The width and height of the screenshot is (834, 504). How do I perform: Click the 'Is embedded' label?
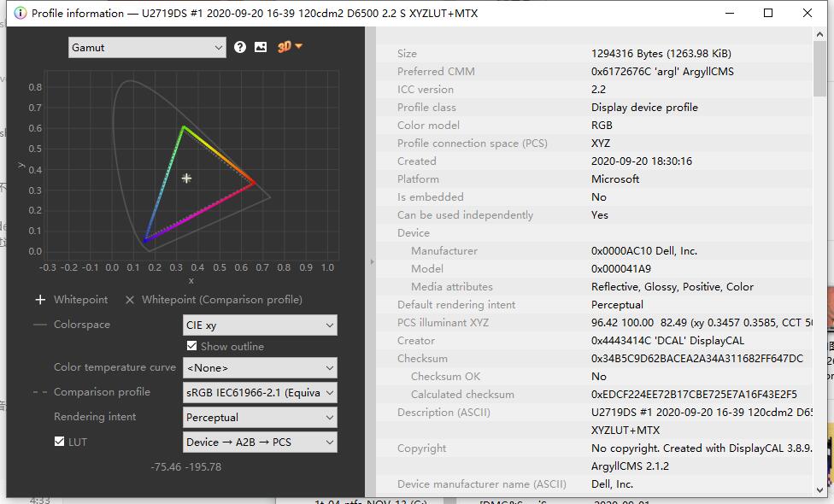pyautogui.click(x=431, y=196)
